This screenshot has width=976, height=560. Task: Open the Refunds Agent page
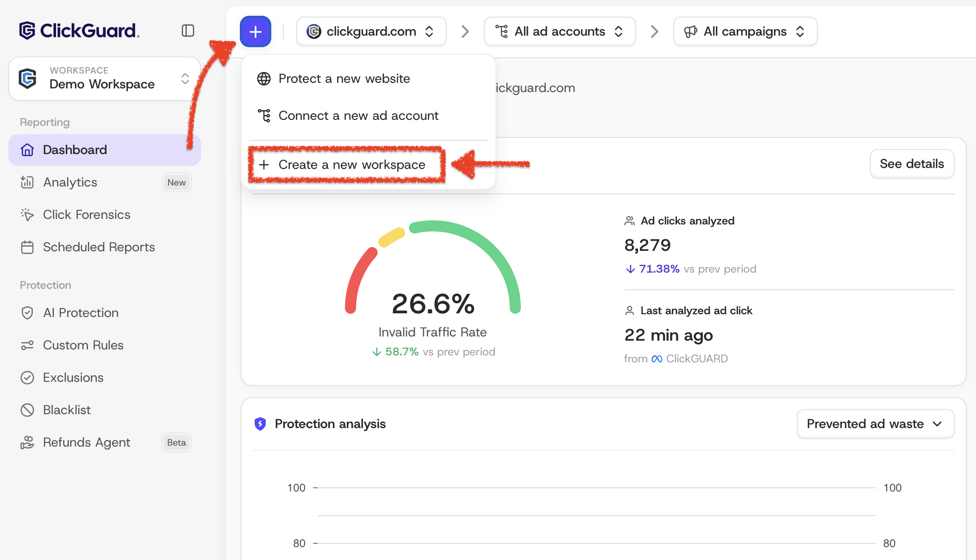(105, 442)
